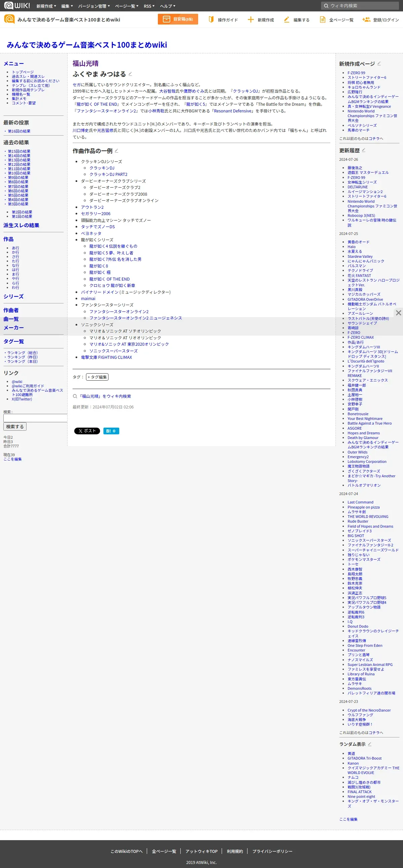
Task: Open ヘルプ dropdown menu
Action: coord(168,6)
